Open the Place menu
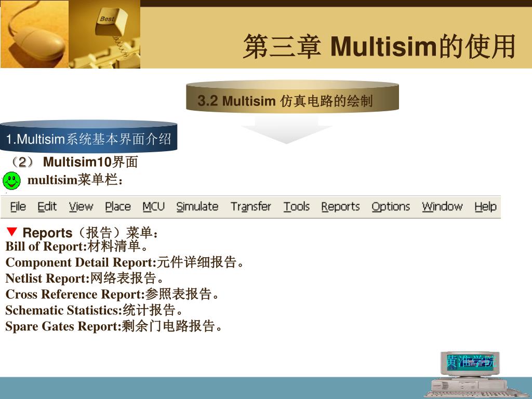Image resolution: width=532 pixels, height=399 pixels. pyautogui.click(x=118, y=207)
